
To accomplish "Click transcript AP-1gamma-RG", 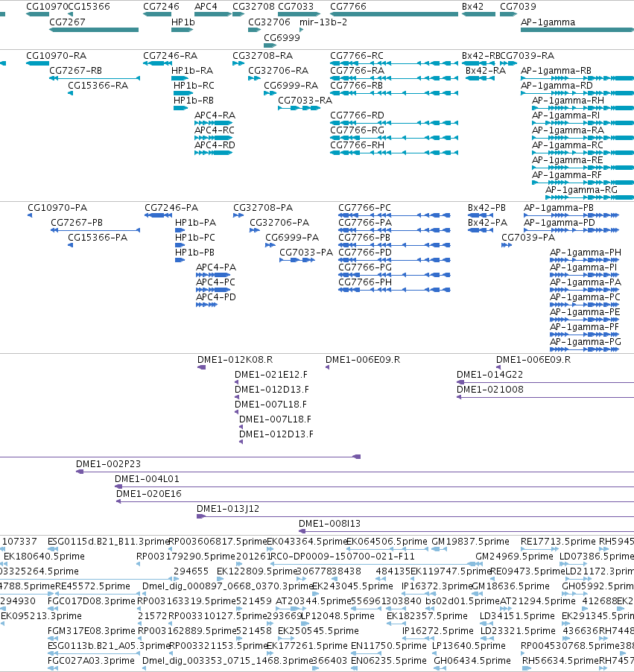I will coord(581,190).
